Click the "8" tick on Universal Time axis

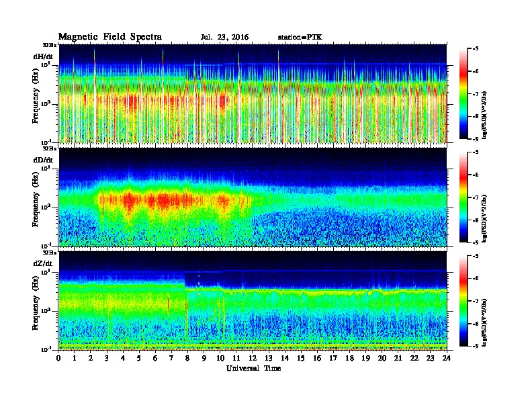pos(187,358)
